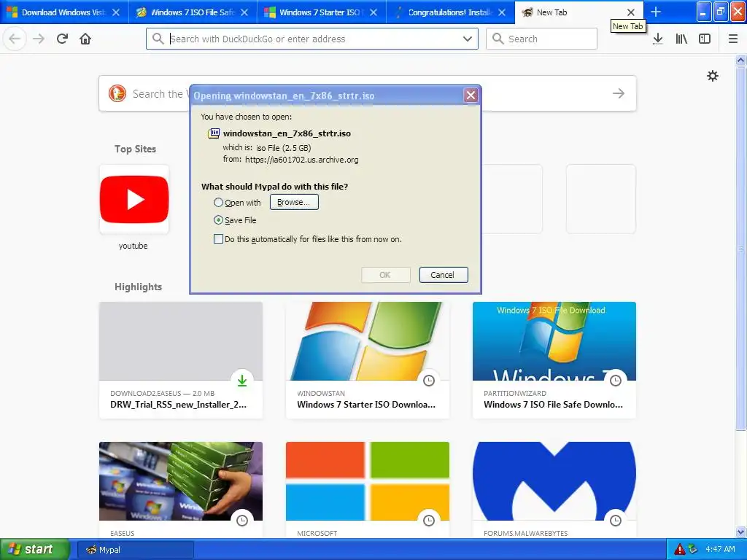Show the sidebars icon
The height and width of the screenshot is (560, 747).
(x=705, y=39)
